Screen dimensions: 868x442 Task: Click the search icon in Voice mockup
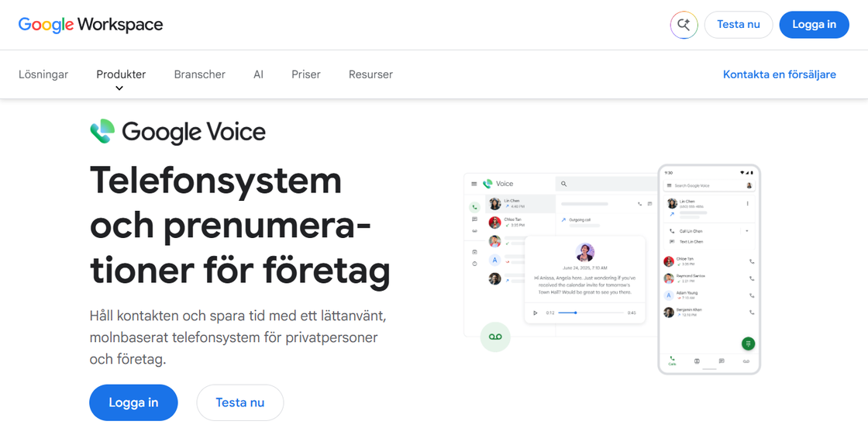[564, 184]
